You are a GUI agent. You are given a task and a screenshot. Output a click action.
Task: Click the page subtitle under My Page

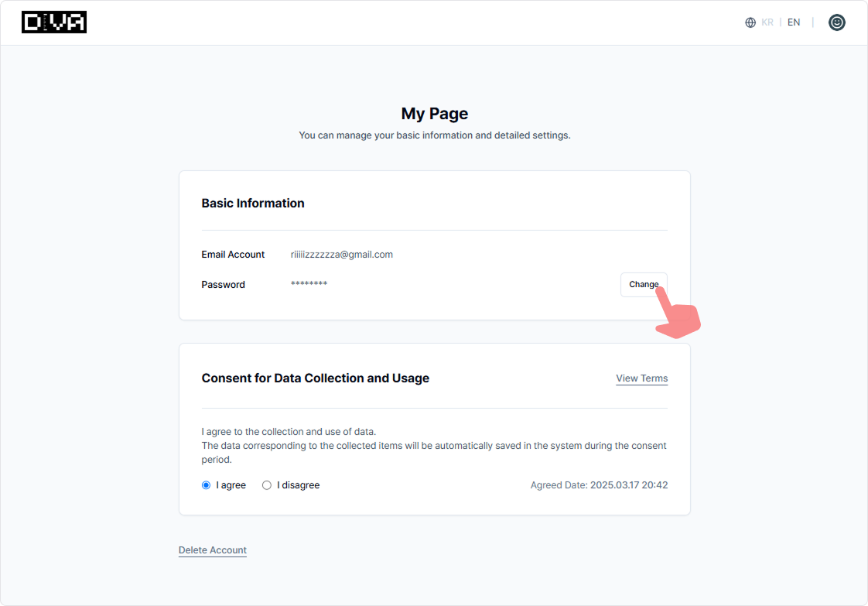coord(434,135)
